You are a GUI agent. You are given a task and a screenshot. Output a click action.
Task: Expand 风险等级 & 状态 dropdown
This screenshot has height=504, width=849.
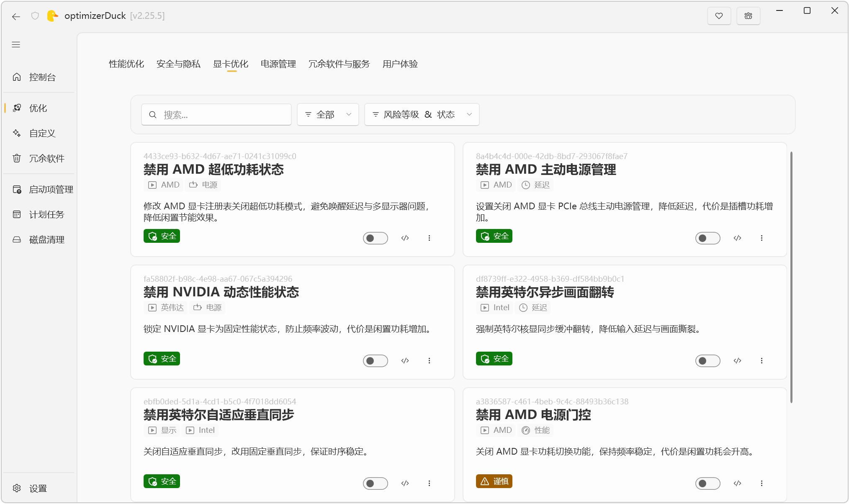click(x=422, y=115)
